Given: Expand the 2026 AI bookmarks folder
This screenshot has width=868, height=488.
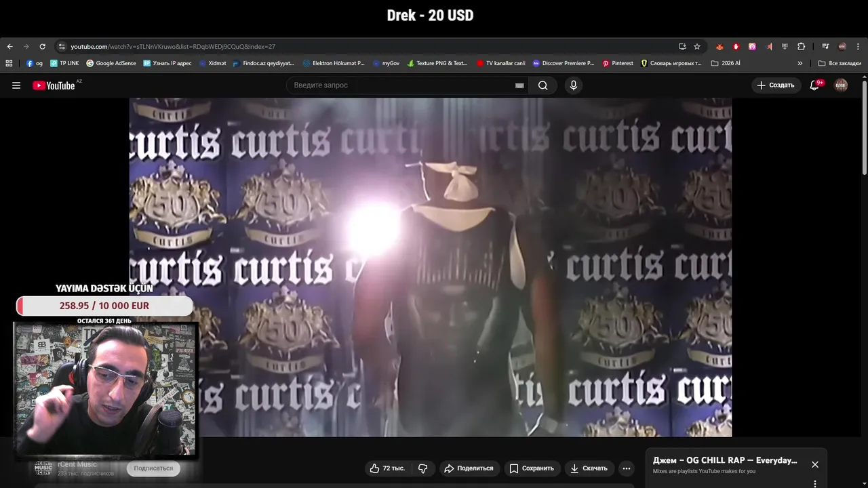Looking at the screenshot, I should tap(726, 63).
